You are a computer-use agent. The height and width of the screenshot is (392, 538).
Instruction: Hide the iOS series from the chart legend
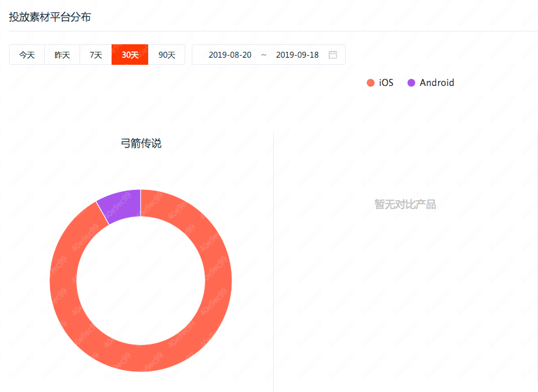pyautogui.click(x=381, y=82)
